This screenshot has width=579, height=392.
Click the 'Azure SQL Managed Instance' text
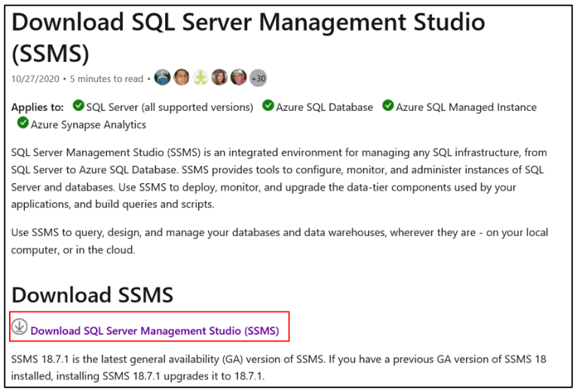pyautogui.click(x=467, y=107)
